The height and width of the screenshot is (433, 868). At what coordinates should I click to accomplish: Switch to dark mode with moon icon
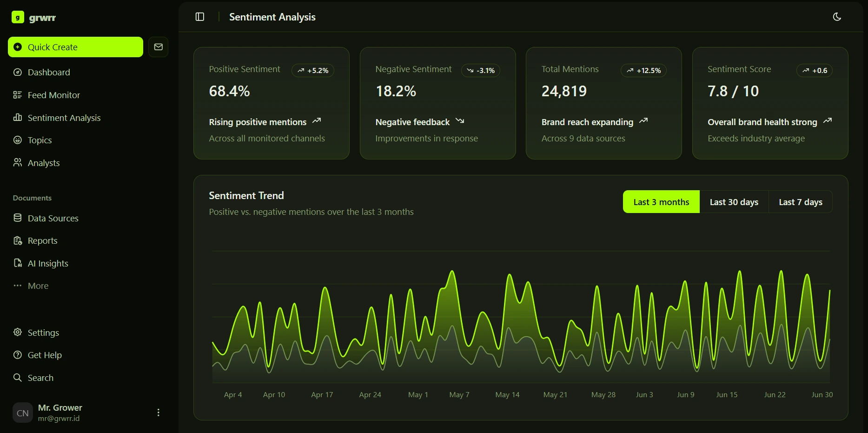click(837, 17)
